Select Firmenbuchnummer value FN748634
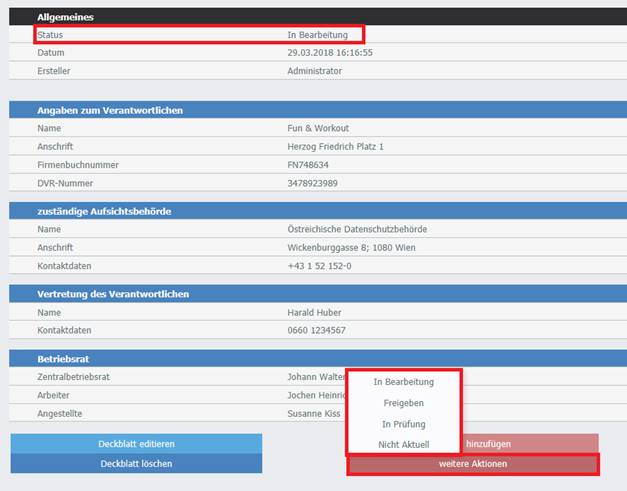The width and height of the screenshot is (627, 491). point(309,165)
